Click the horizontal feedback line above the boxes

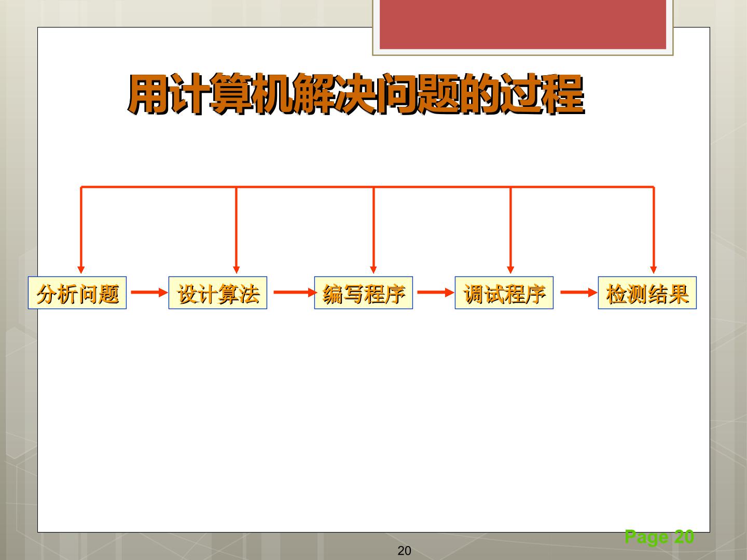[367, 187]
